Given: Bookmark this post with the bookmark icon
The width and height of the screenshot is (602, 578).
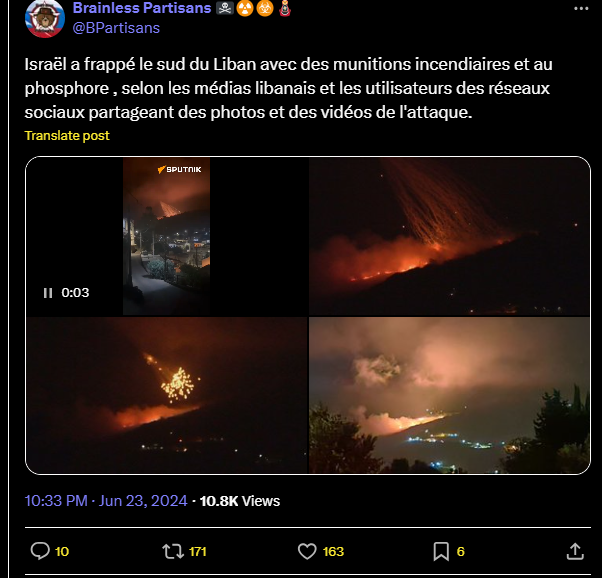Looking at the screenshot, I should click(441, 552).
